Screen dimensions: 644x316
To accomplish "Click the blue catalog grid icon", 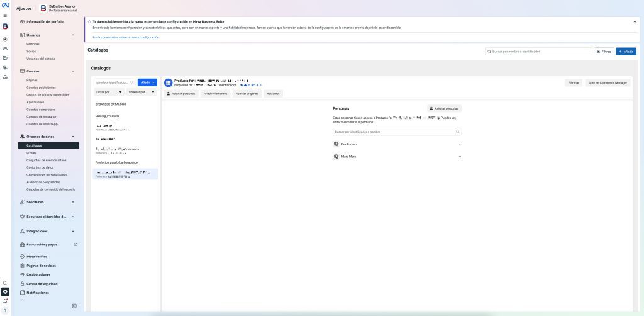I will pos(168,82).
